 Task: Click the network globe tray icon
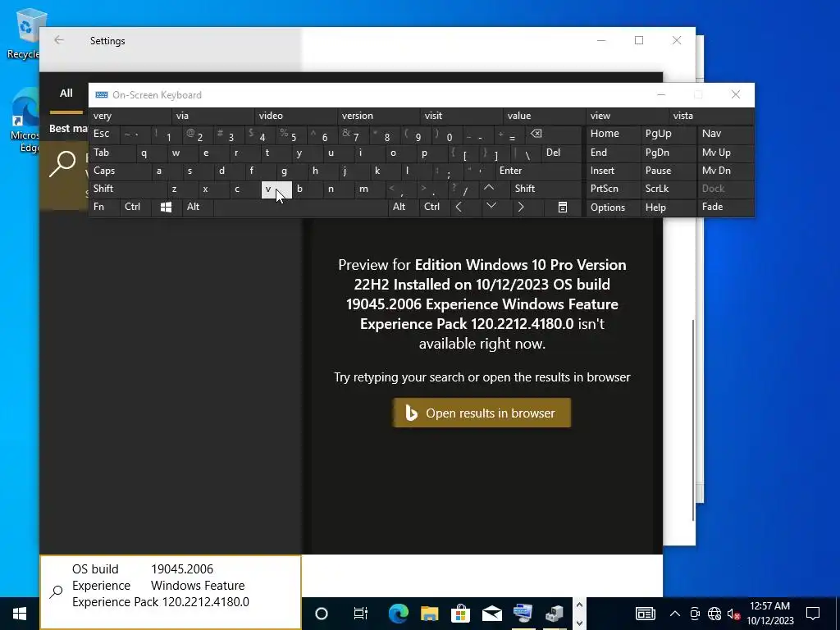pyautogui.click(x=714, y=614)
